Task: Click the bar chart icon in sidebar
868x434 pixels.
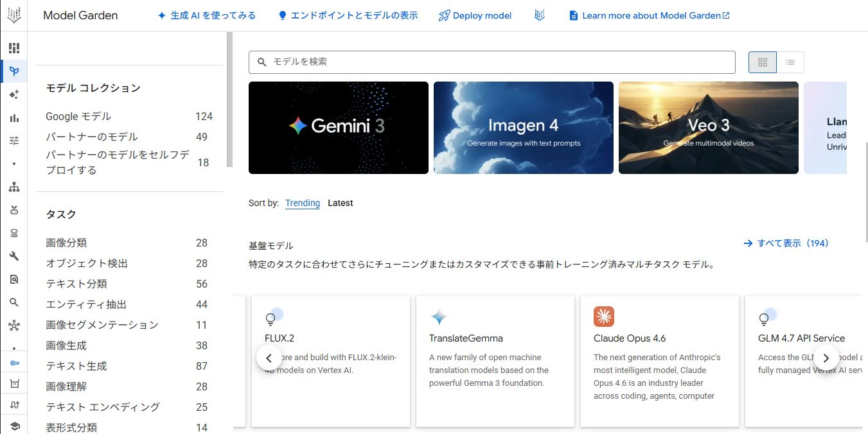Action: [14, 117]
